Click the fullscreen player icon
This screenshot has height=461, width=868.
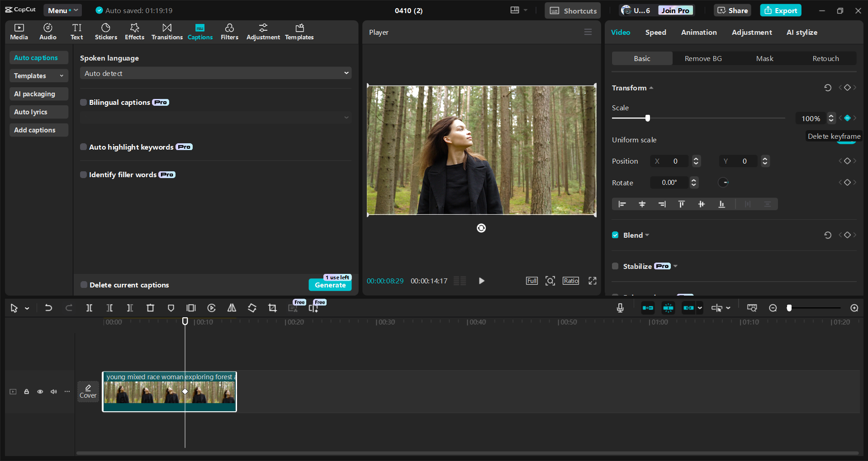coord(592,281)
